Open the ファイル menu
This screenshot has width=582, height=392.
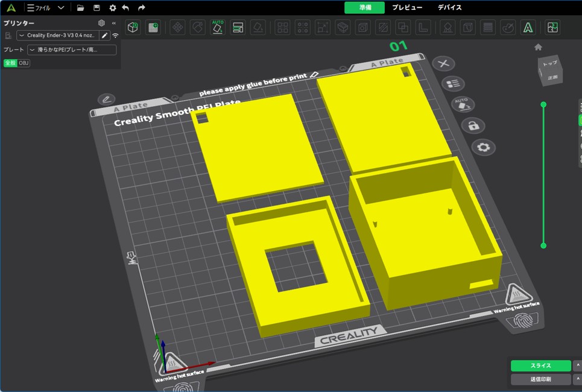pyautogui.click(x=39, y=8)
